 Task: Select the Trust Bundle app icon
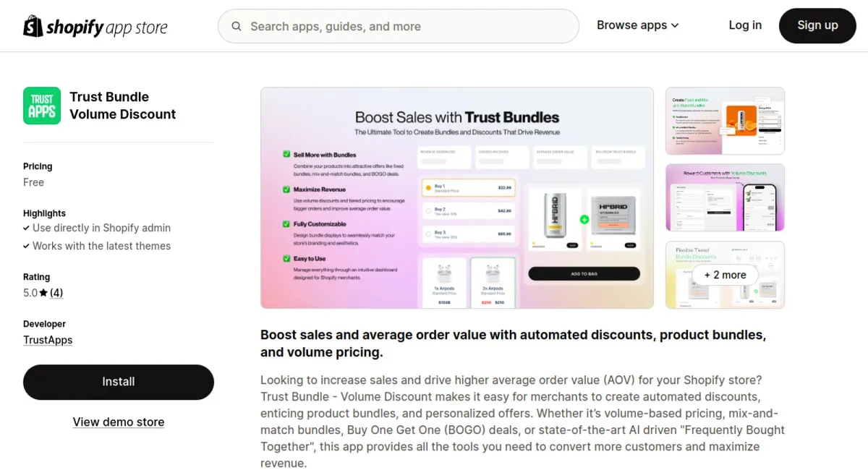point(41,105)
